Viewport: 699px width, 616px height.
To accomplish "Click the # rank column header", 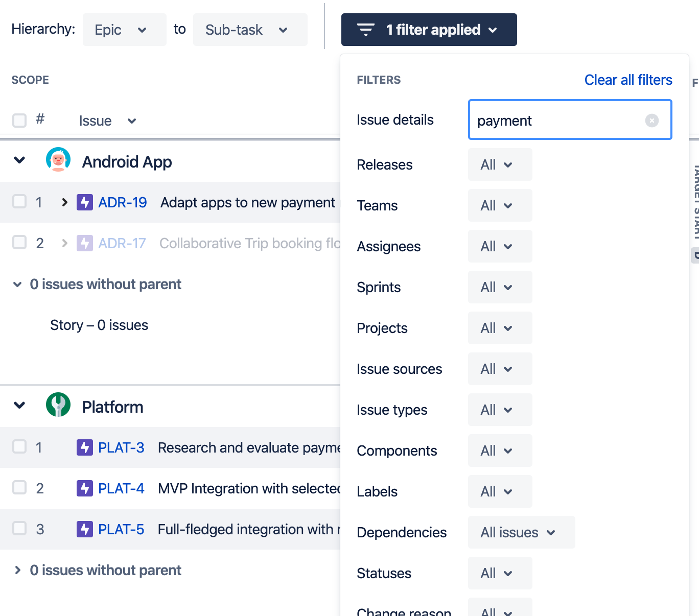I will (40, 120).
